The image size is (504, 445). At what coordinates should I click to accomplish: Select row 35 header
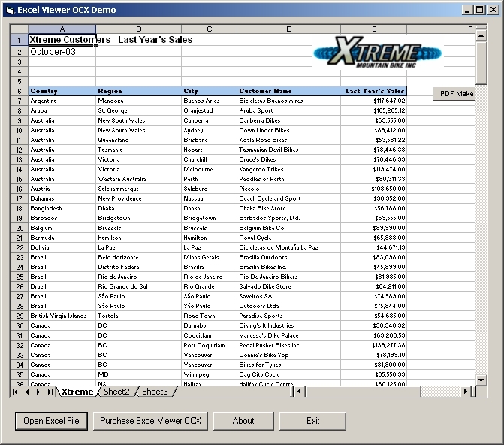tap(20, 374)
